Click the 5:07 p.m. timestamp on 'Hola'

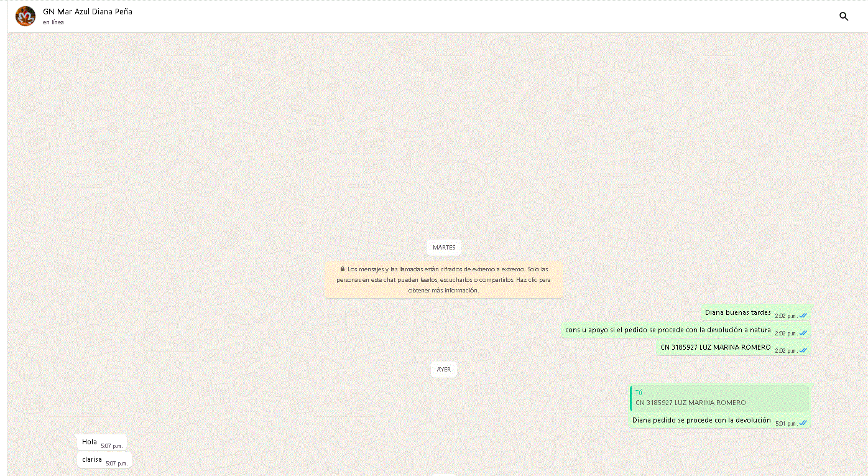[x=112, y=446]
